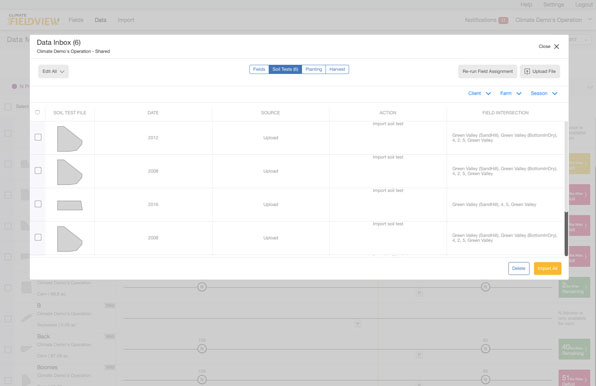The image size is (596, 386).
Task: Open Notifications in the background header
Action: pyautogui.click(x=486, y=20)
